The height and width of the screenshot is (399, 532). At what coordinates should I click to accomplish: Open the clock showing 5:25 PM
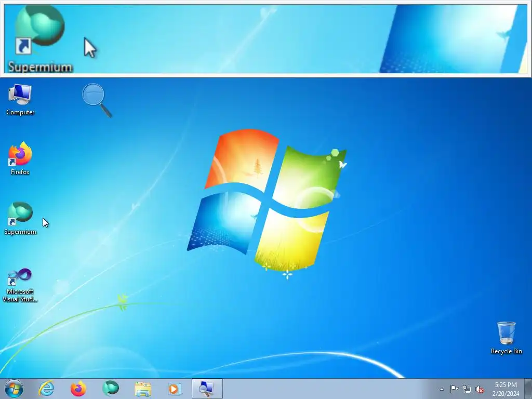tap(506, 389)
